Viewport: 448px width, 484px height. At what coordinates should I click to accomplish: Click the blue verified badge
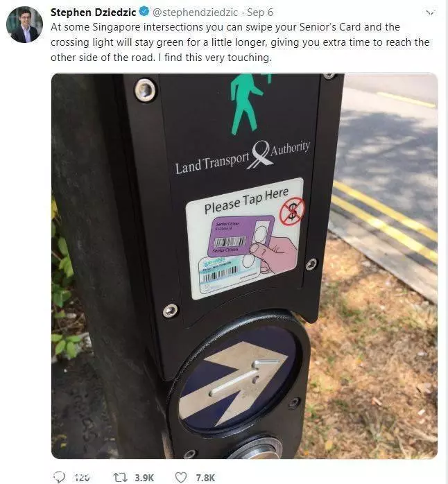pyautogui.click(x=144, y=12)
